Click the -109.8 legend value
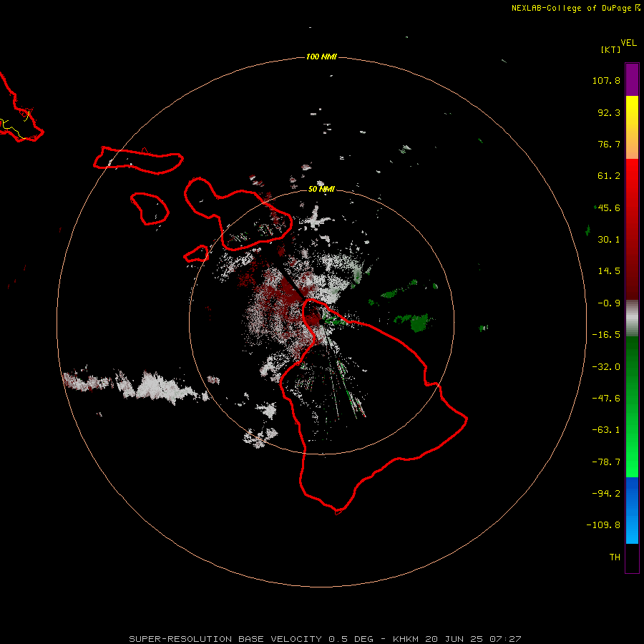Image resolution: width=644 pixels, height=644 pixels. click(603, 525)
